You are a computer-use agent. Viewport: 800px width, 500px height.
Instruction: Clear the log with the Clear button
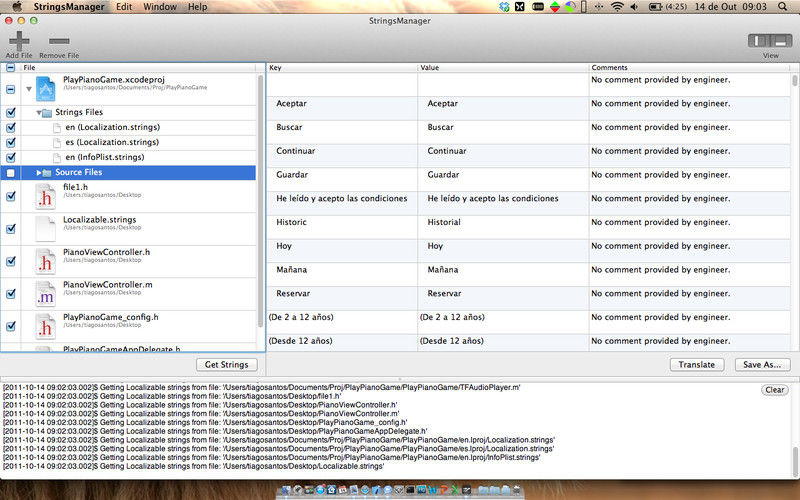point(774,390)
